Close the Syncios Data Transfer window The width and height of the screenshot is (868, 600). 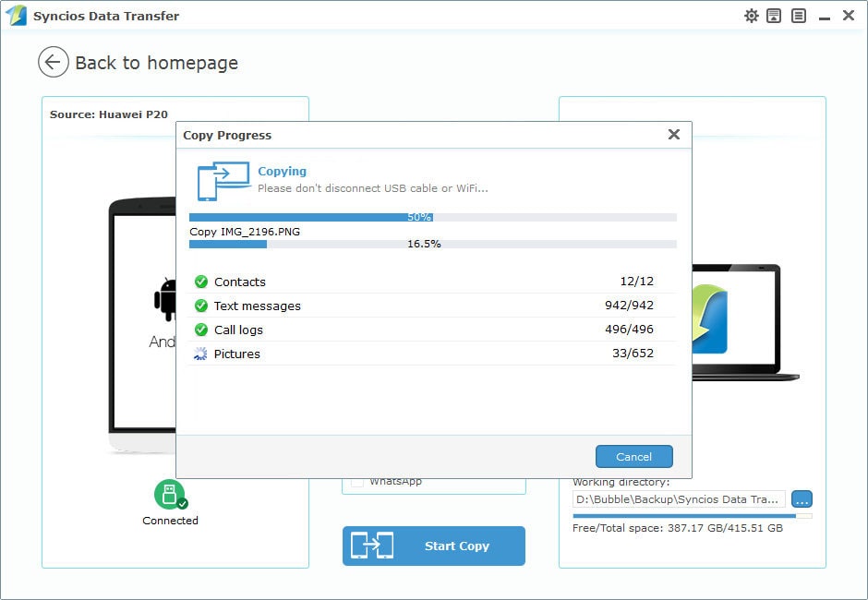pos(848,16)
